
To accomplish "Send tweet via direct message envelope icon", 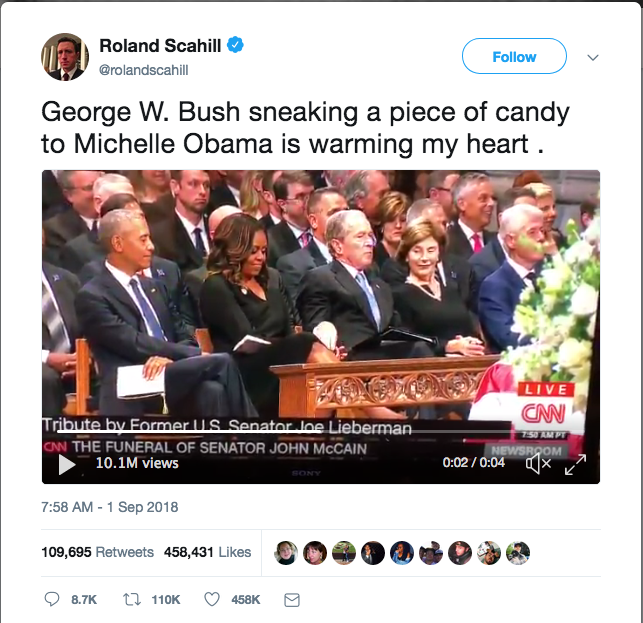I will (x=292, y=600).
